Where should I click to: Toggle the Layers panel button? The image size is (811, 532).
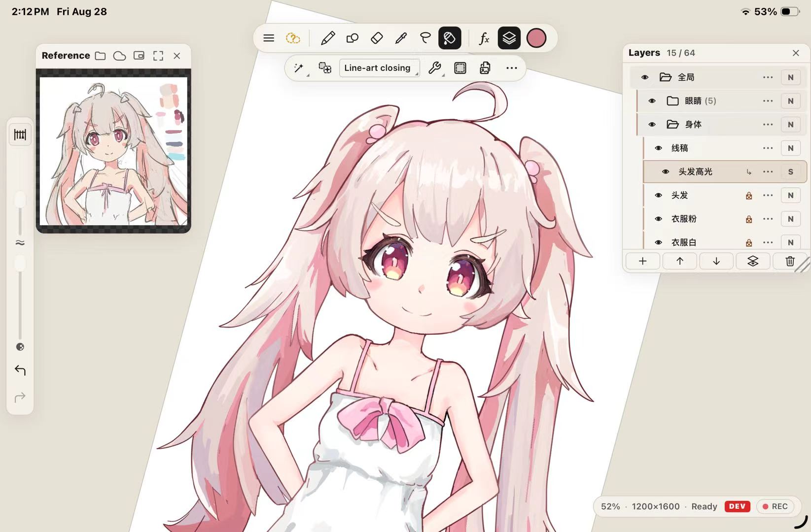click(509, 38)
